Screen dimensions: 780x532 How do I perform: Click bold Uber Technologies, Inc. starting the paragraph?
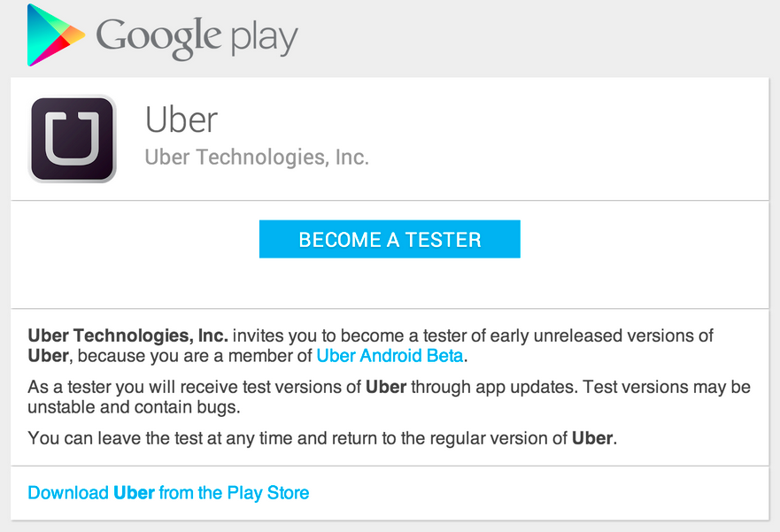[x=128, y=336]
